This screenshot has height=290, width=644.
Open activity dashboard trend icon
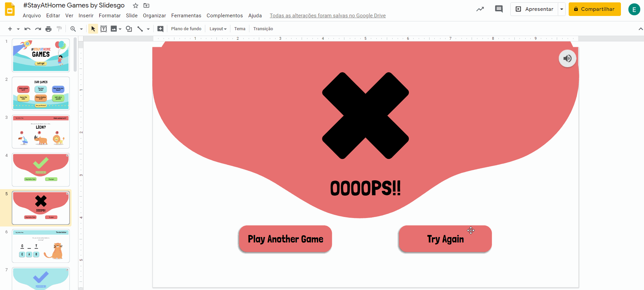pos(480,9)
